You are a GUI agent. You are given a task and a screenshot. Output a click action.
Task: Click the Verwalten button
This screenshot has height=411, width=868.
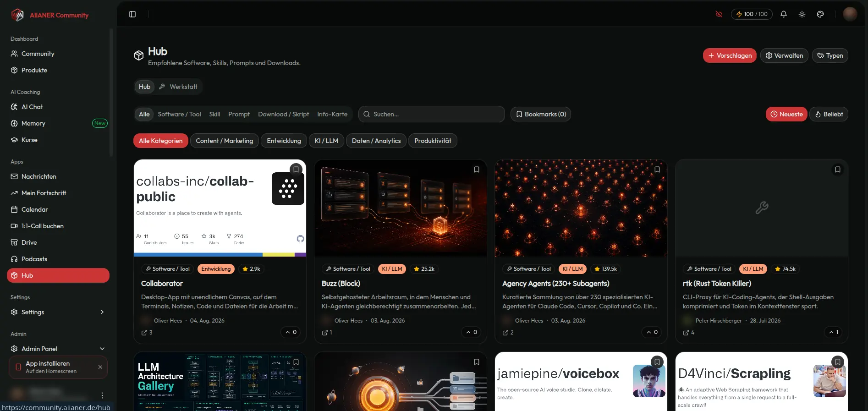click(x=784, y=55)
